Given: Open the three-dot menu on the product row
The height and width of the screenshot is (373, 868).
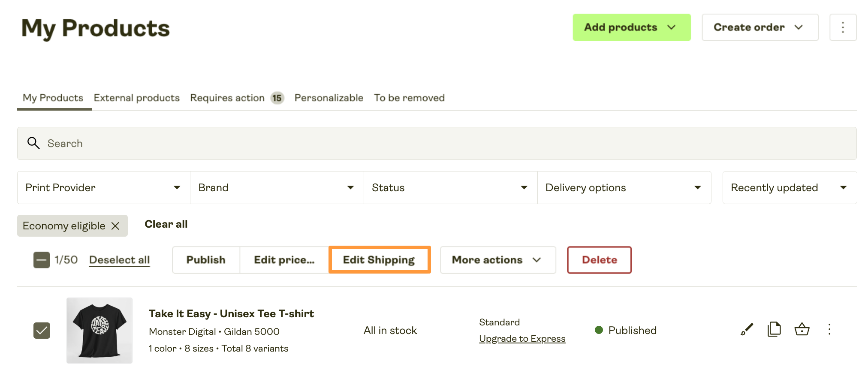Looking at the screenshot, I should click(829, 330).
